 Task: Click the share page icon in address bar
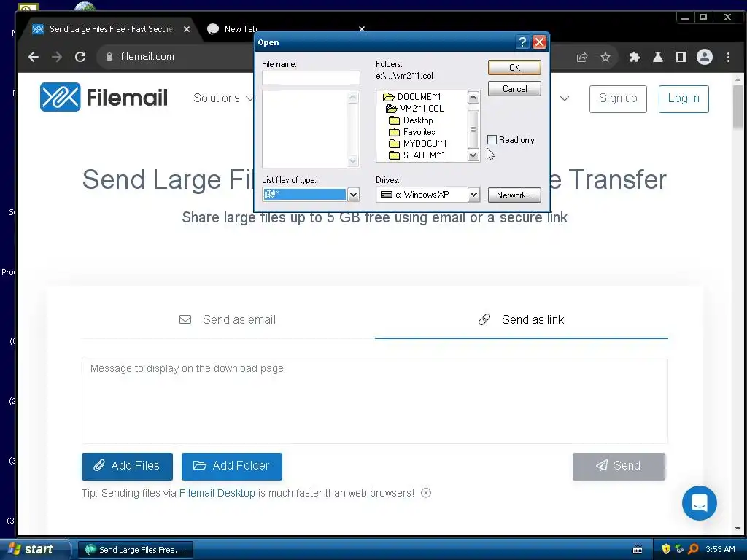581,58
